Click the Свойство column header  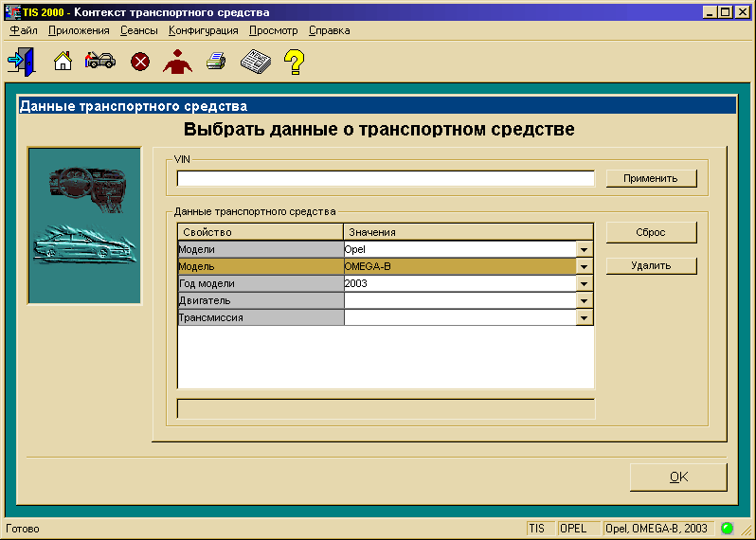point(261,232)
